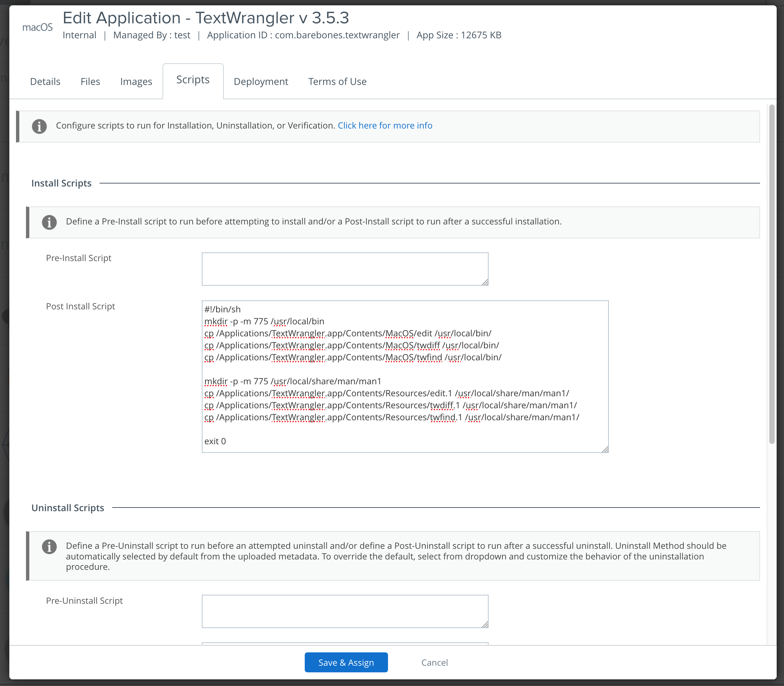The width and height of the screenshot is (784, 686).
Task: Click the macOS platform icon in header
Action: click(37, 27)
